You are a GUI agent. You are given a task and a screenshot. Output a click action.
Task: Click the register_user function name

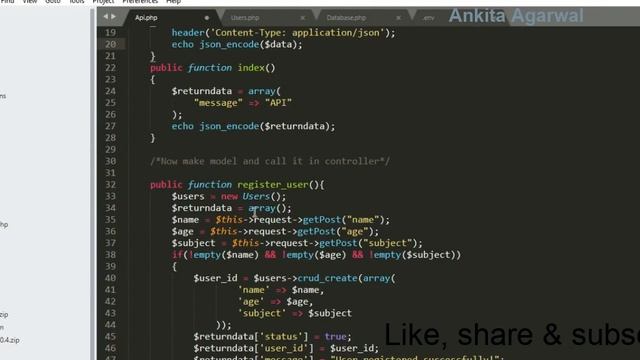pos(273,184)
